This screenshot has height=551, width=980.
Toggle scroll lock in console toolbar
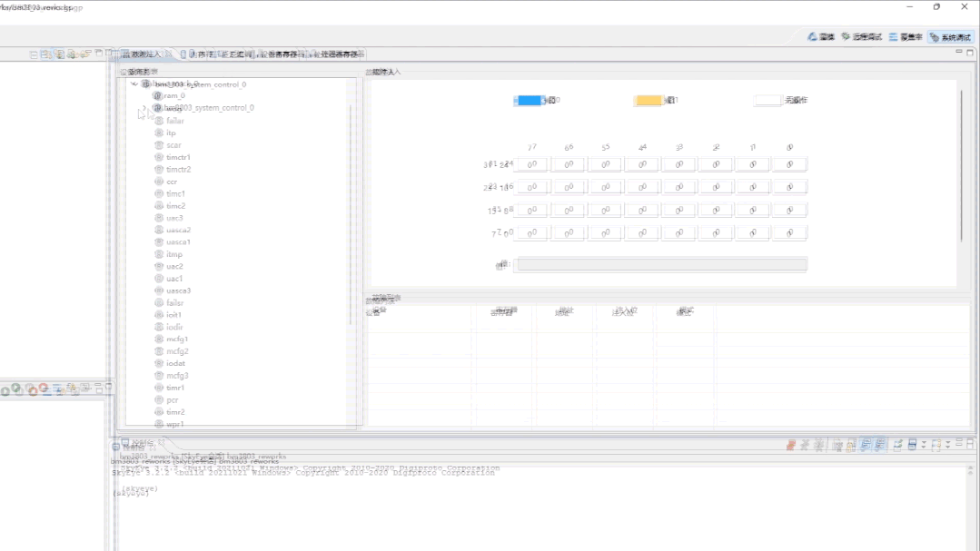pyautogui.click(x=851, y=445)
